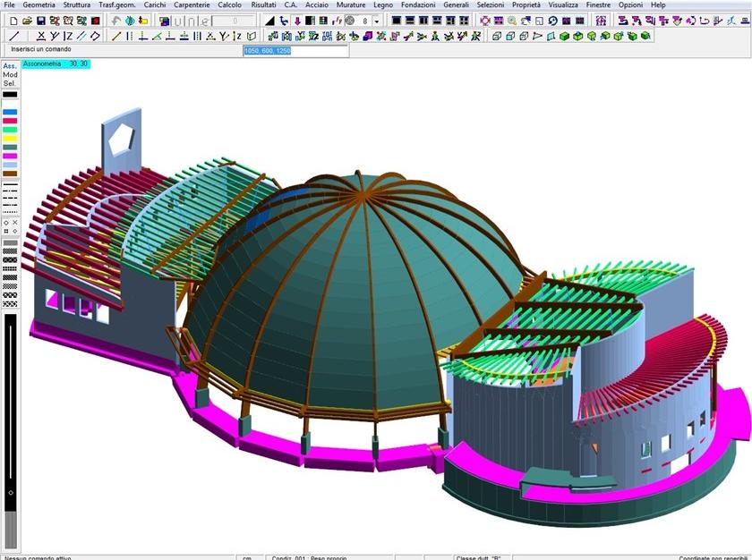This screenshot has height=560, width=752.
Task: Switch to Mod mode in left panel
Action: click(10, 74)
